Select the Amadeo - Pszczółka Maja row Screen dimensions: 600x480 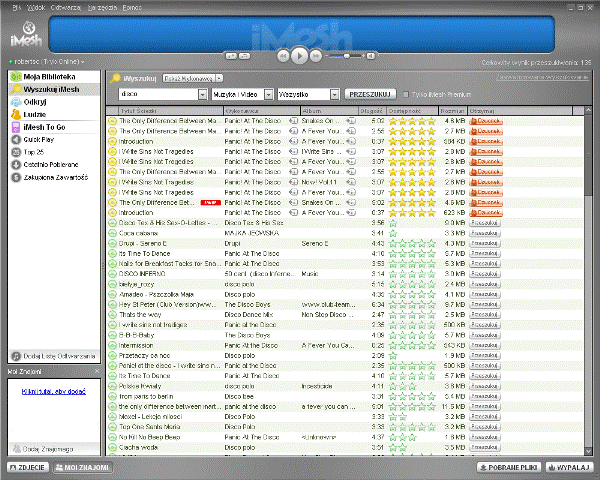coord(345,294)
